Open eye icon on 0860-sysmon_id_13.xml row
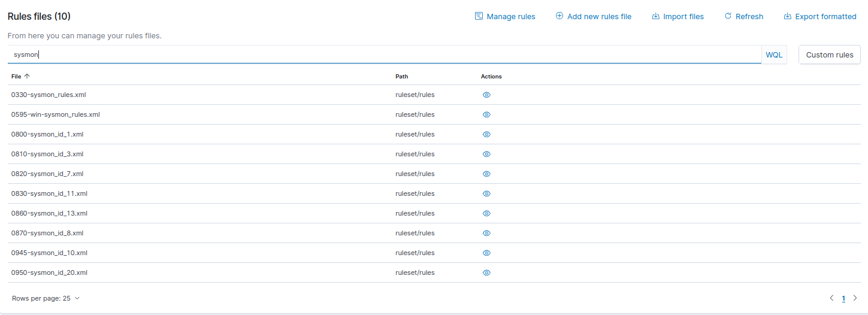The width and height of the screenshot is (868, 315). 486,213
